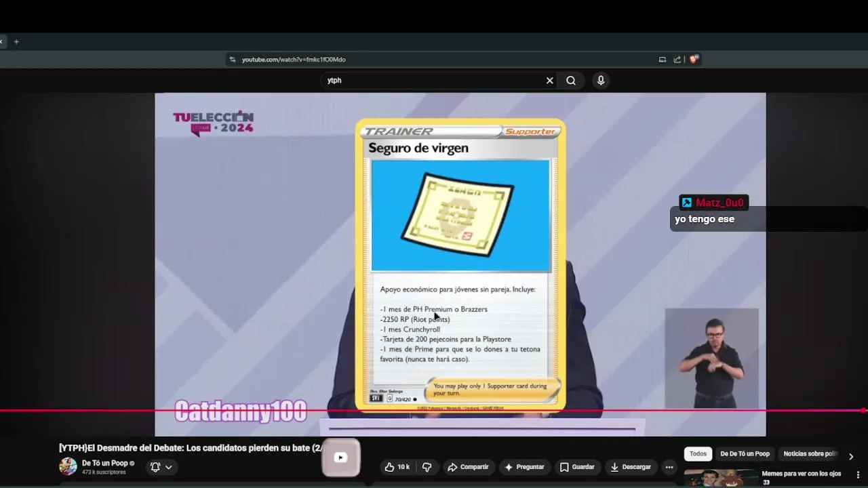868x488 pixels.
Task: Click the youtube.com URL address bar
Action: (294, 60)
